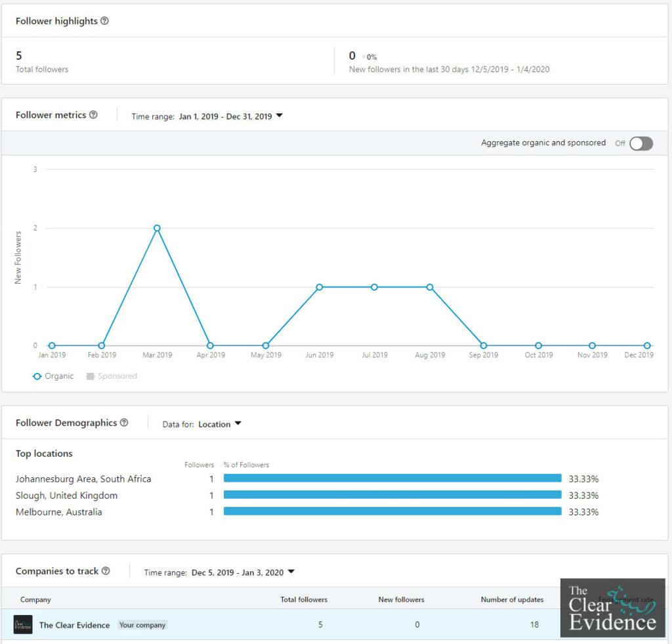Click Companies to track help icon

point(106,571)
